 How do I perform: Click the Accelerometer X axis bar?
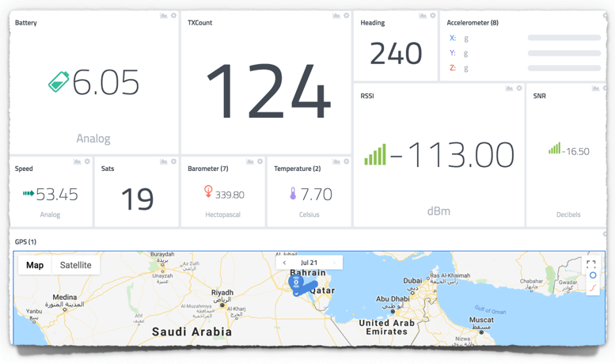(x=564, y=38)
